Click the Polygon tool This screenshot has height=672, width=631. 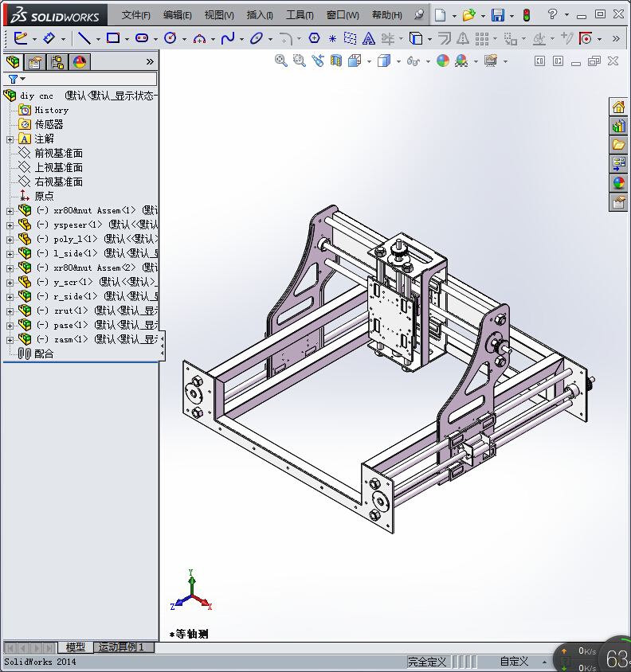click(x=314, y=38)
